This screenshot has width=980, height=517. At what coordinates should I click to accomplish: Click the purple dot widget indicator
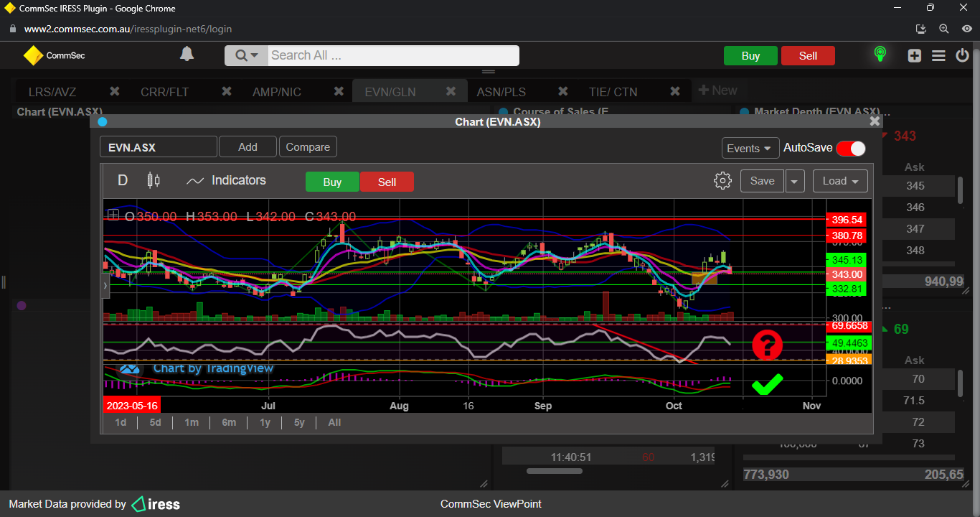[22, 305]
